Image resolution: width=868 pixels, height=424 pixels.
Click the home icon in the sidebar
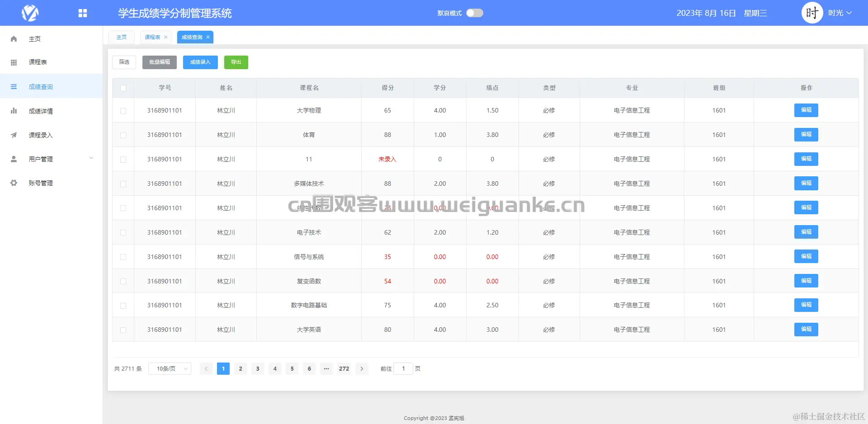14,39
